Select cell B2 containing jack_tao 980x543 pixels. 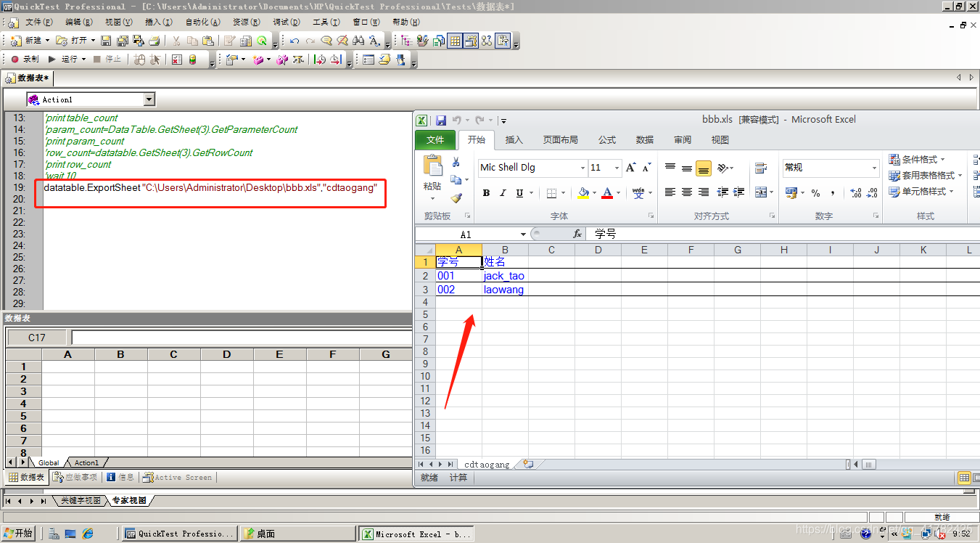505,276
